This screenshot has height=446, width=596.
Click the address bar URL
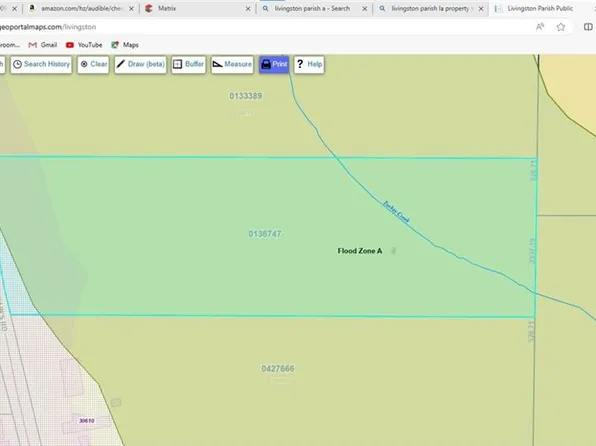(x=48, y=27)
